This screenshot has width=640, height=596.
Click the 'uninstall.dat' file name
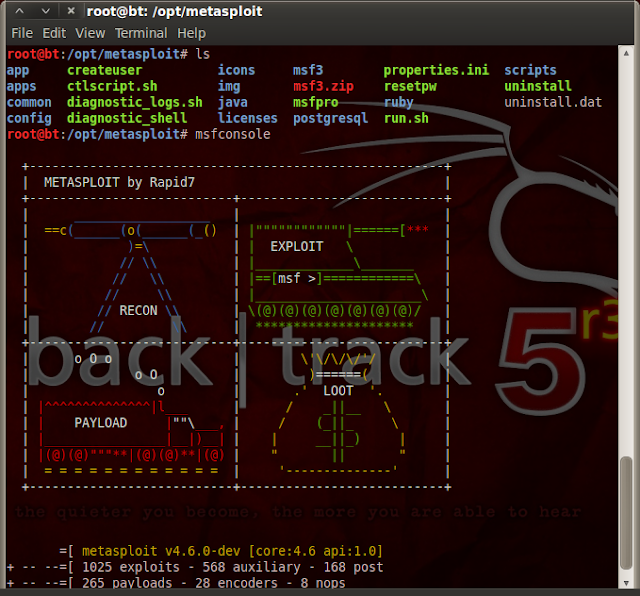pos(553,102)
